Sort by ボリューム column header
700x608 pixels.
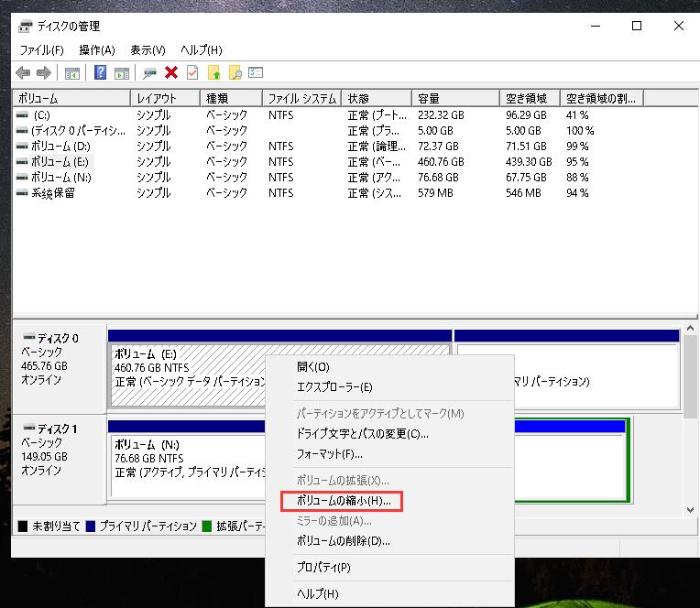point(71,98)
